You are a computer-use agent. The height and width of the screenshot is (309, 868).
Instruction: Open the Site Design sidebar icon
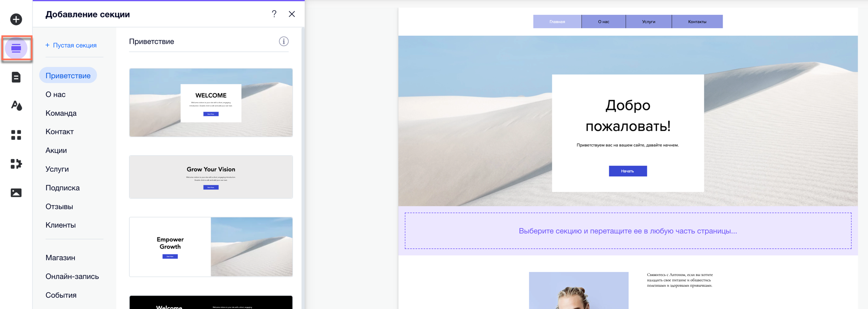16,106
